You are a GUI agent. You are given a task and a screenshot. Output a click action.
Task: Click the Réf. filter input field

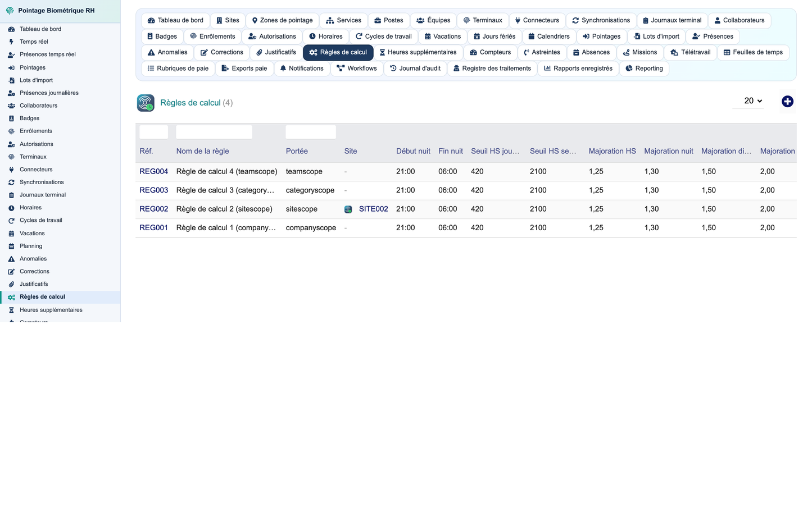[154, 132]
